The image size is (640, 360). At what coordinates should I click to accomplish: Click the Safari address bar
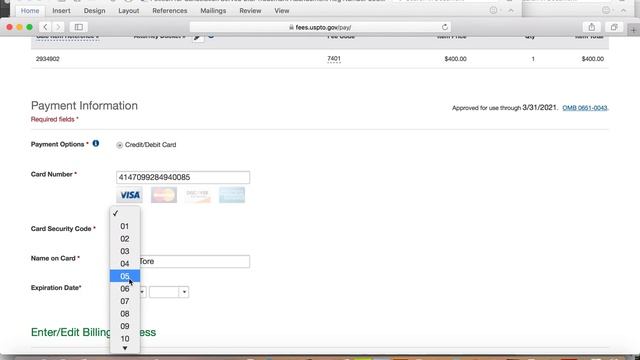[x=320, y=27]
